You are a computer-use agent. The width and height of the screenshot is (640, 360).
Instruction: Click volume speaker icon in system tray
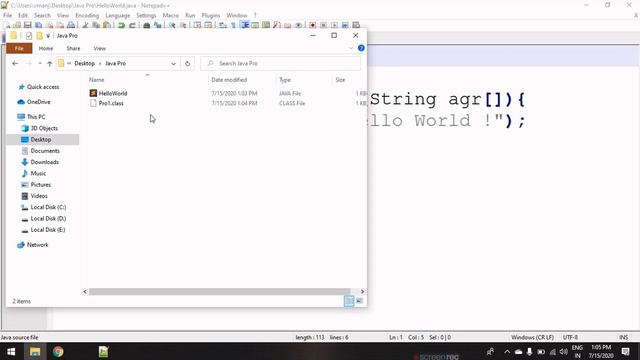click(x=564, y=351)
